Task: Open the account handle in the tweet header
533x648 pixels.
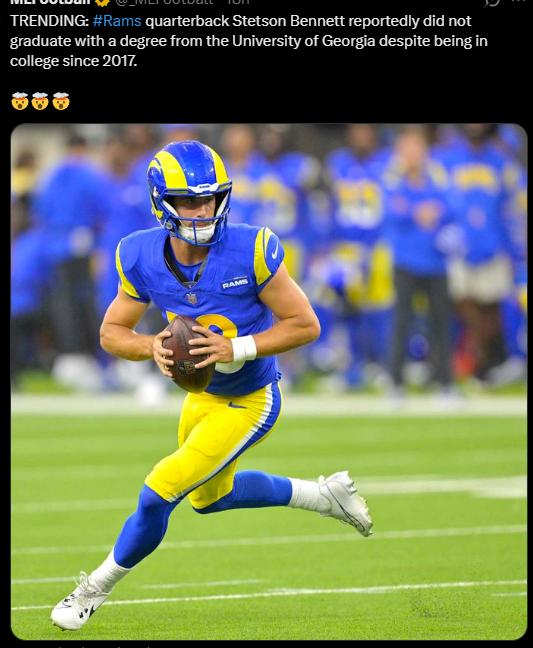Action: click(164, 2)
